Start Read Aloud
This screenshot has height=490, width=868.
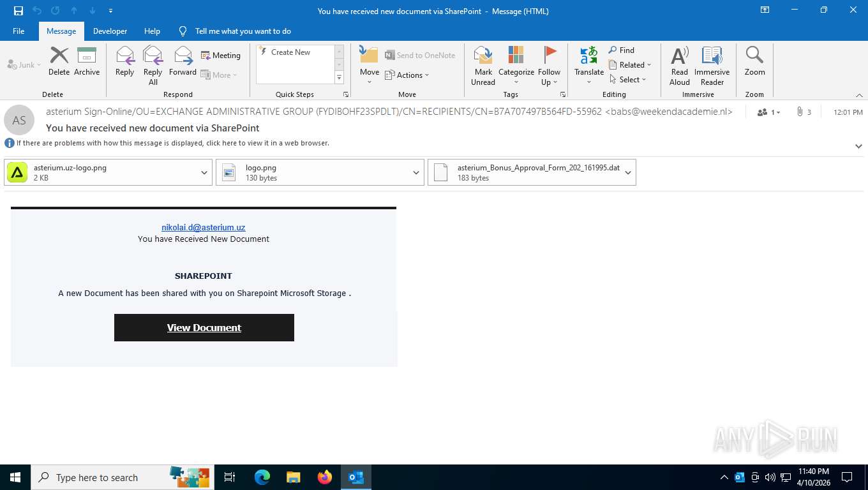click(680, 66)
